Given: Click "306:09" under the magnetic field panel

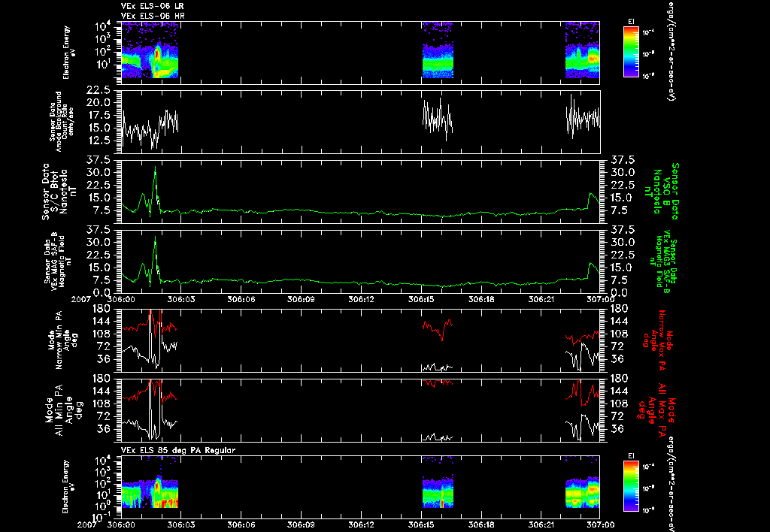Looking at the screenshot, I should (301, 298).
